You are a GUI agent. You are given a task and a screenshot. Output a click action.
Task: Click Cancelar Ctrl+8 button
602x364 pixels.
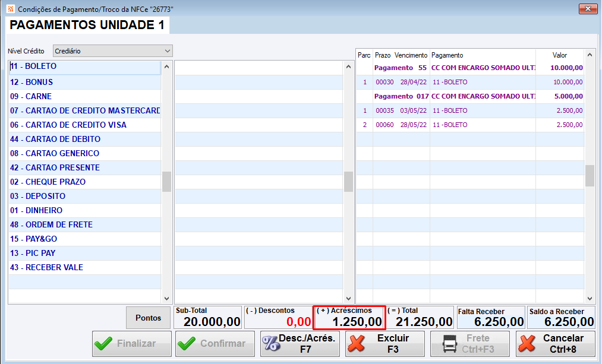coord(556,344)
